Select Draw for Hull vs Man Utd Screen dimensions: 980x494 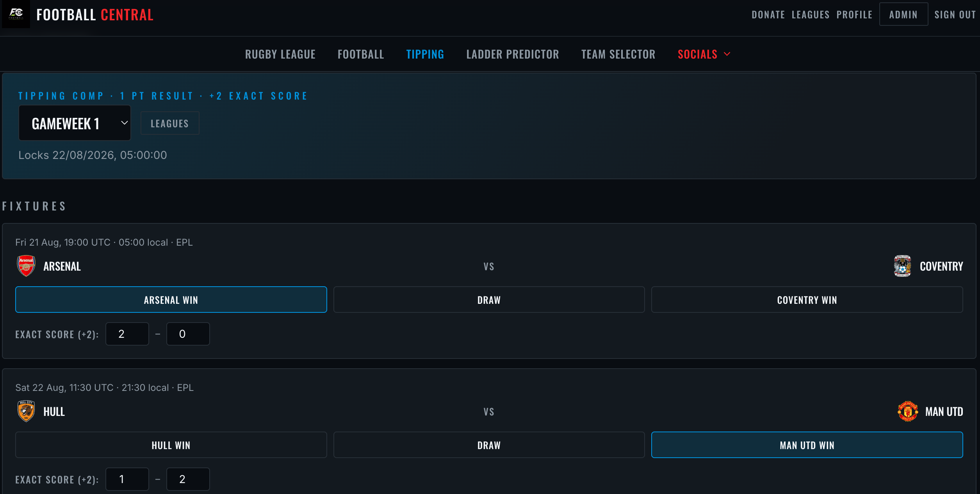point(489,445)
